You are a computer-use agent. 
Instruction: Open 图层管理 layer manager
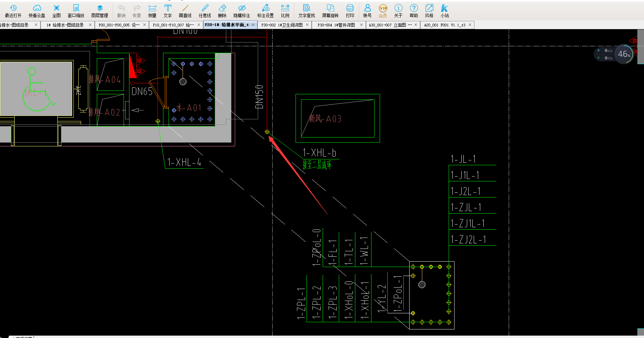pos(100,11)
